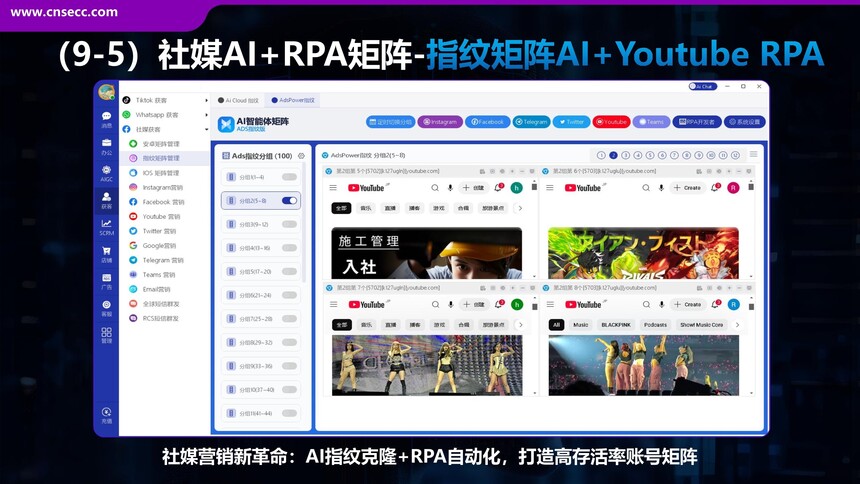Click the red Youtube button in top bar
This screenshot has height=484, width=860.
click(x=611, y=122)
